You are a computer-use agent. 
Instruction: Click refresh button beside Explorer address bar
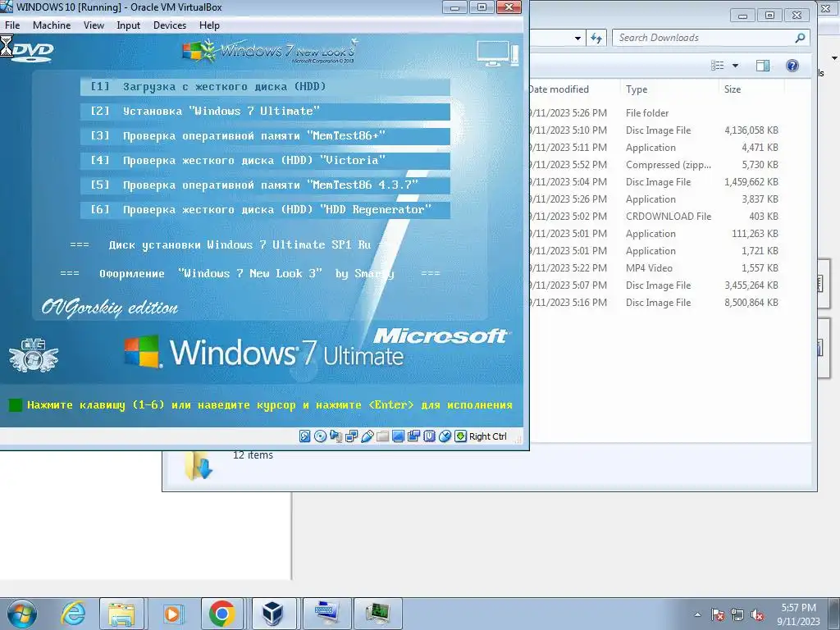(x=596, y=38)
